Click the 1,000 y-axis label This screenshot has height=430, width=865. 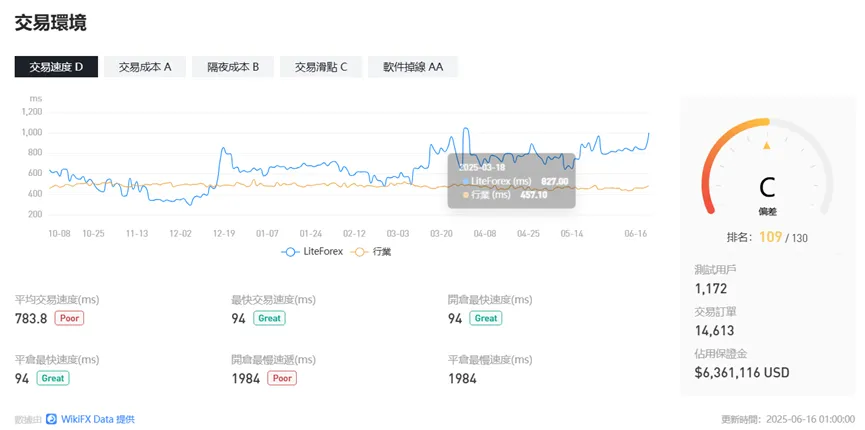coord(31,132)
